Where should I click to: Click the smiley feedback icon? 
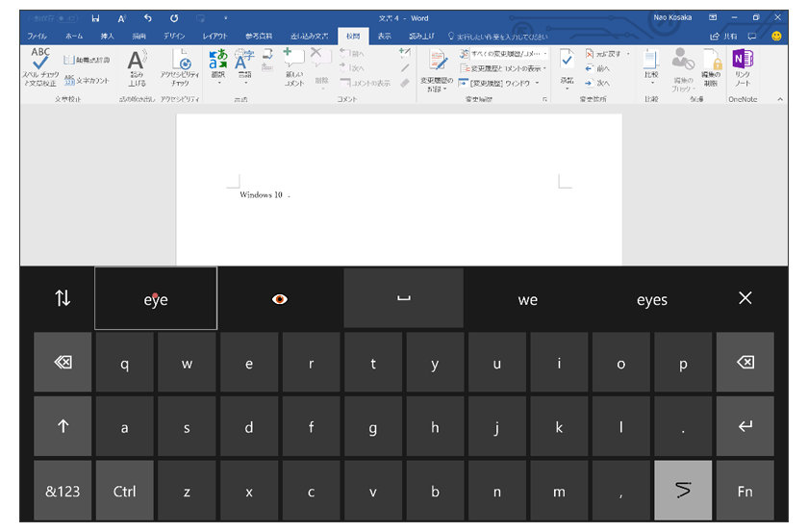click(776, 37)
